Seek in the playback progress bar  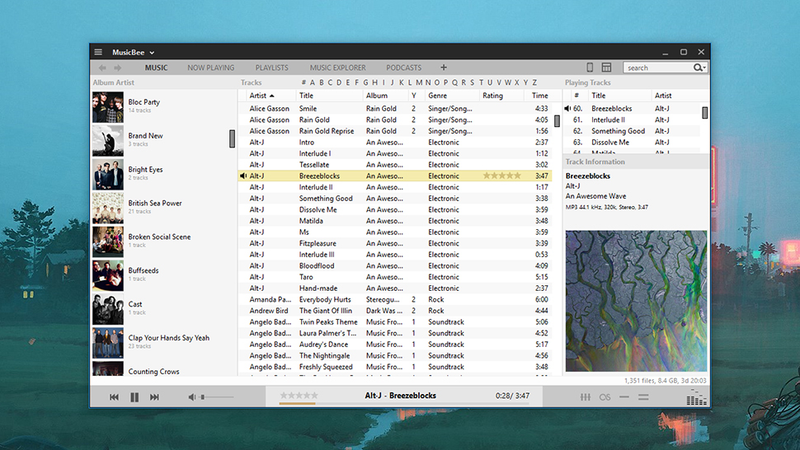(x=404, y=404)
